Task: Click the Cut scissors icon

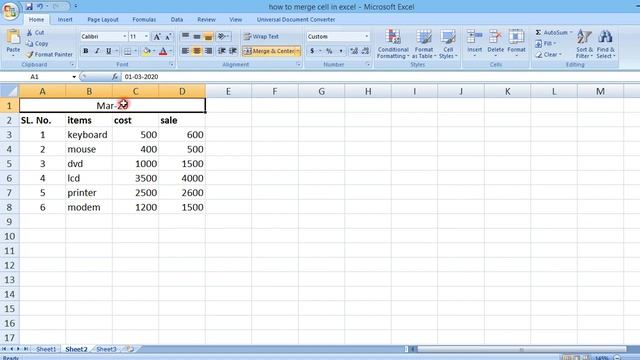Action: point(30,32)
